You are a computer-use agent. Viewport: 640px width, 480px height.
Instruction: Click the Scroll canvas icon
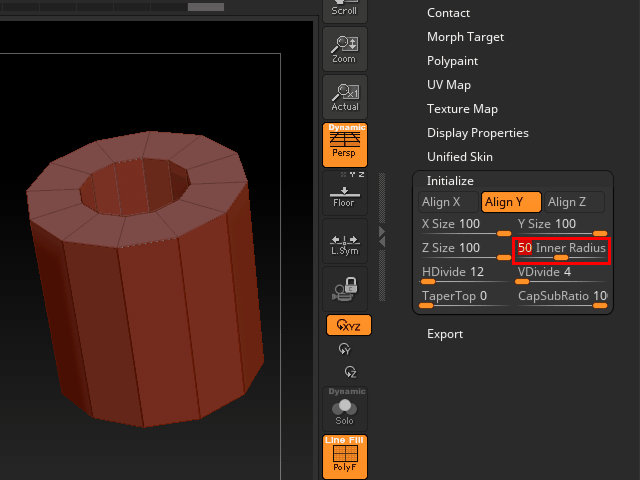point(344,10)
